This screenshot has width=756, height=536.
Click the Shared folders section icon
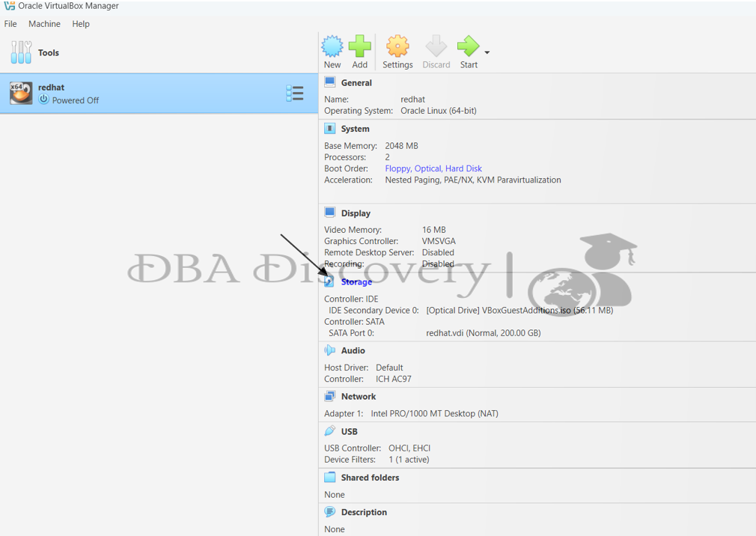(x=329, y=478)
